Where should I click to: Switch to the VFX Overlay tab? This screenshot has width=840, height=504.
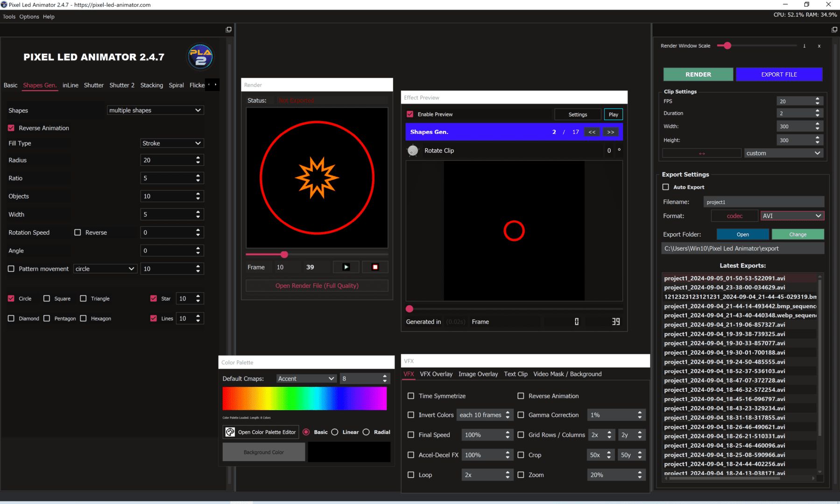(436, 374)
